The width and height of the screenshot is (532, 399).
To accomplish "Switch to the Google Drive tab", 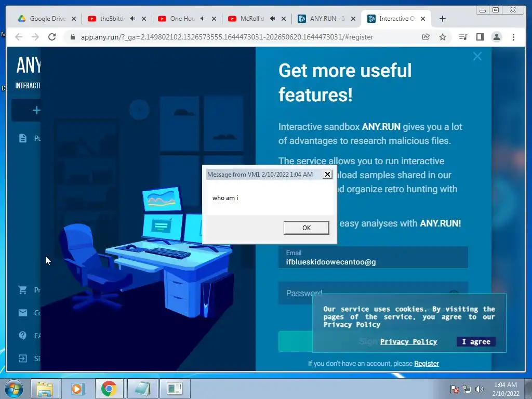I will [47, 19].
